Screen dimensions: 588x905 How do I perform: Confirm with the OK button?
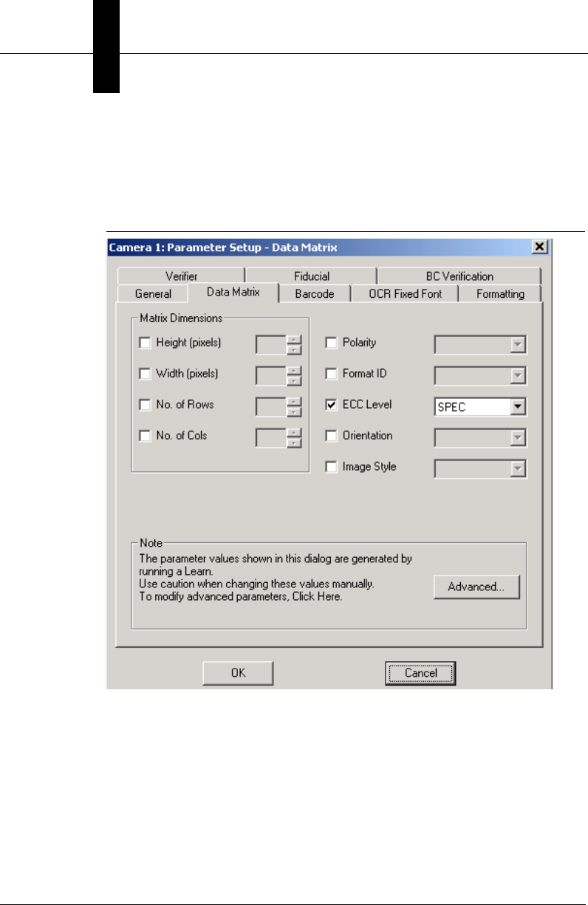click(x=239, y=673)
